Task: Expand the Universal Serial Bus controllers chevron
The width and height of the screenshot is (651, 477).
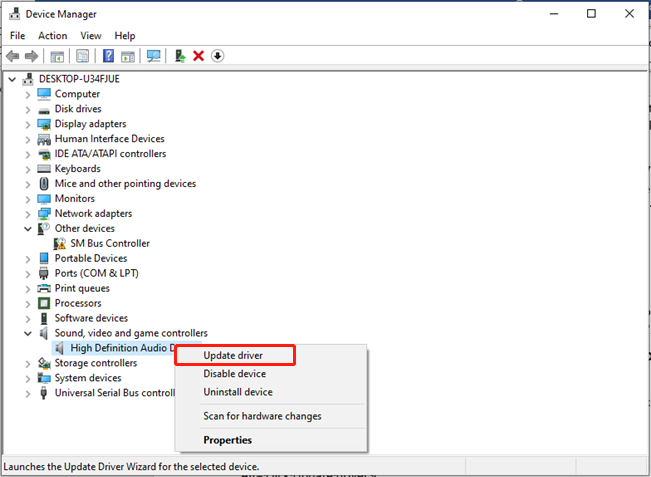Action: [27, 394]
